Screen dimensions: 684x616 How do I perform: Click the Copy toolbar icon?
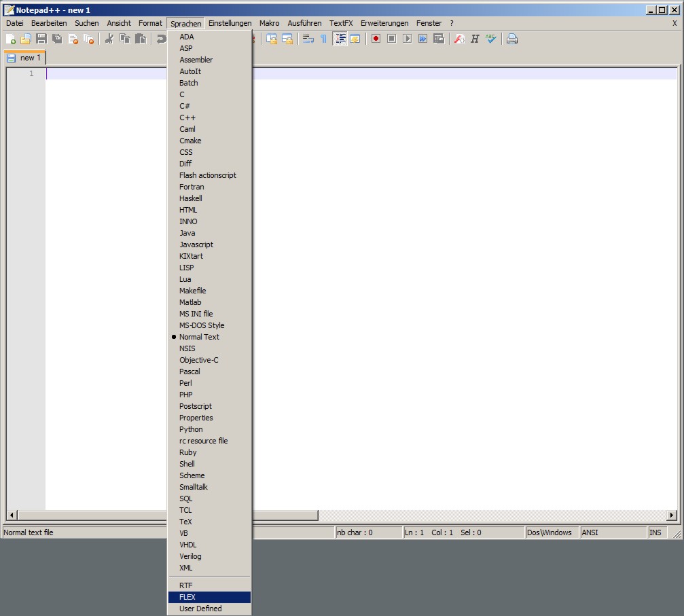125,39
